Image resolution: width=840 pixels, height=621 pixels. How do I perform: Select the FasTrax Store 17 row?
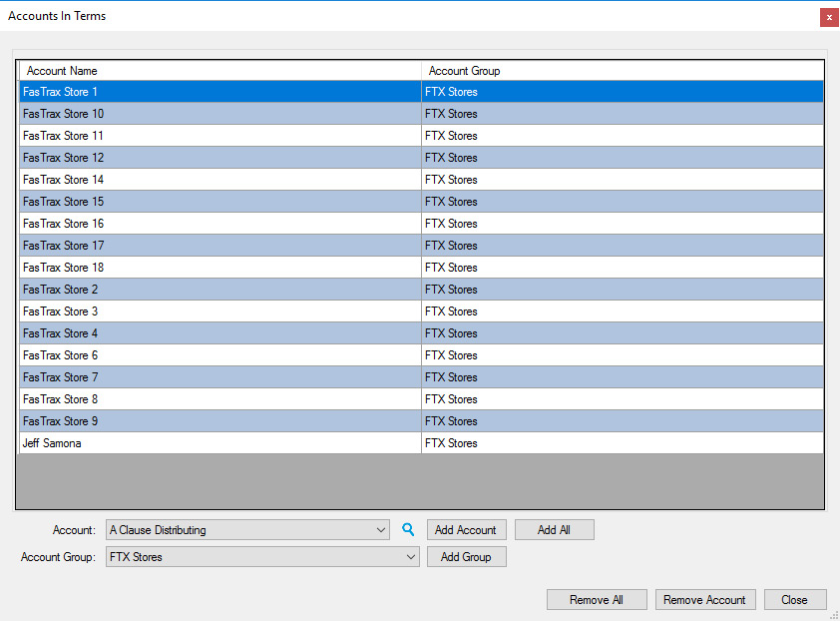(422, 246)
